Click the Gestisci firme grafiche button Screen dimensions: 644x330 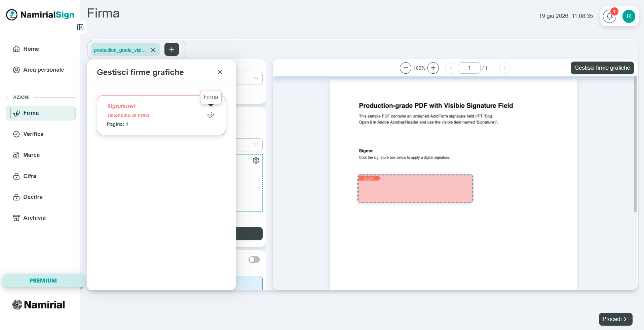pos(602,68)
